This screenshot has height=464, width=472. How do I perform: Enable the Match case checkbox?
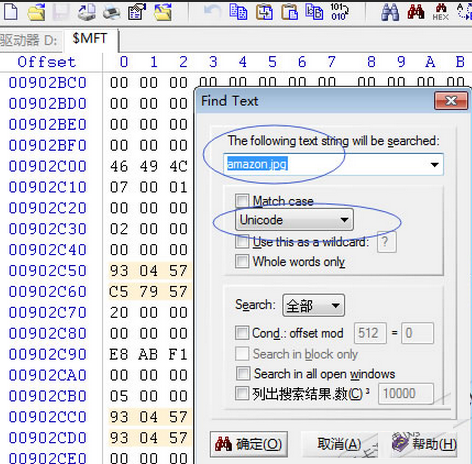[x=242, y=201]
